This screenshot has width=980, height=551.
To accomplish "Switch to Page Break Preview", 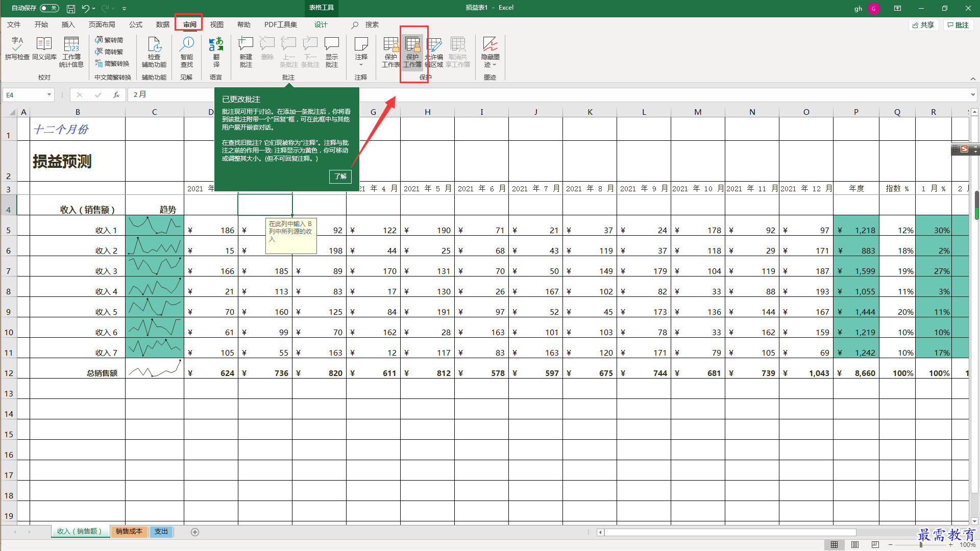I will [875, 545].
